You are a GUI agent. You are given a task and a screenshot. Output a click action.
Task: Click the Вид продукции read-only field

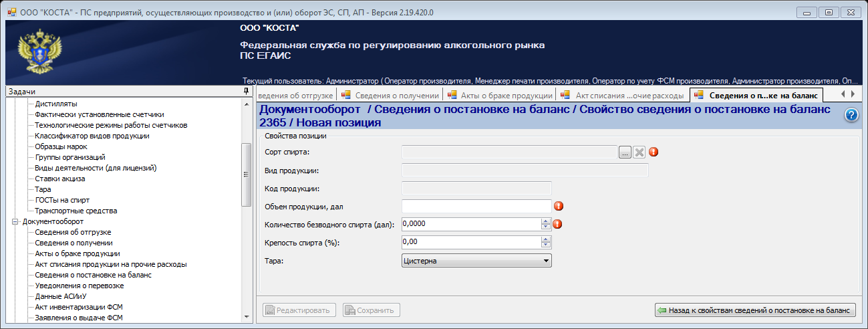[525, 170]
